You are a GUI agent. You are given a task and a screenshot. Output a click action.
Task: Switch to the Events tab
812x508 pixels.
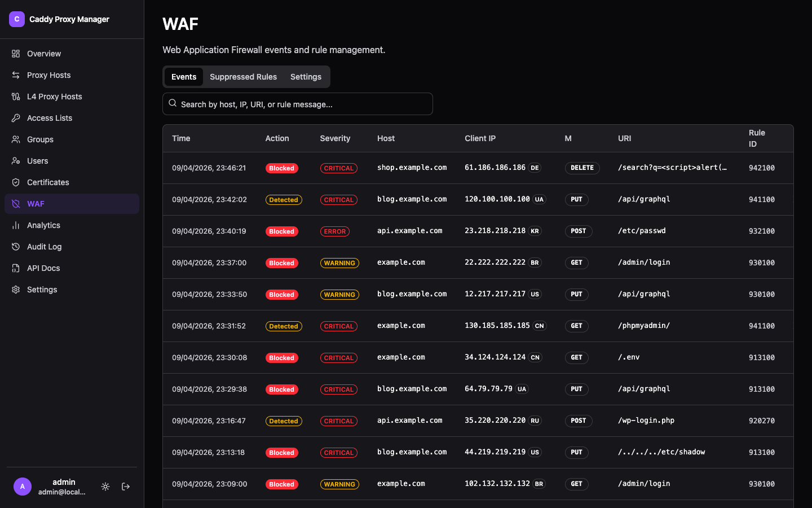[x=184, y=77]
